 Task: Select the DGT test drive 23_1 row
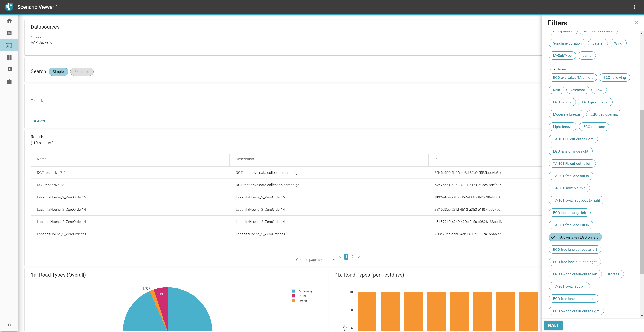tap(286, 185)
